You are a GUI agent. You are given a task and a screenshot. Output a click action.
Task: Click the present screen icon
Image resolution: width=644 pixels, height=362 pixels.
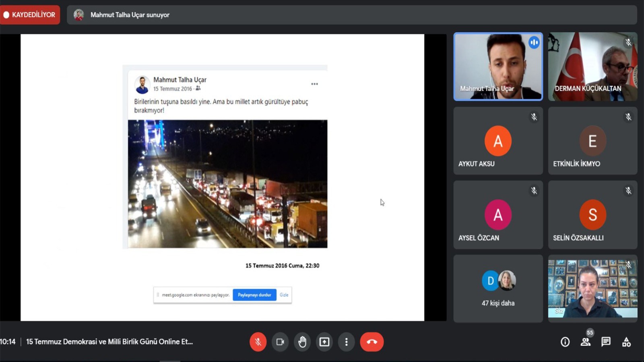click(324, 342)
